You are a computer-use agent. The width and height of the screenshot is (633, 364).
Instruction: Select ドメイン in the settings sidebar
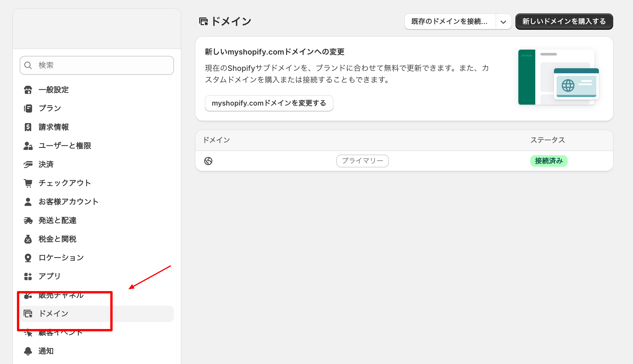point(54,314)
